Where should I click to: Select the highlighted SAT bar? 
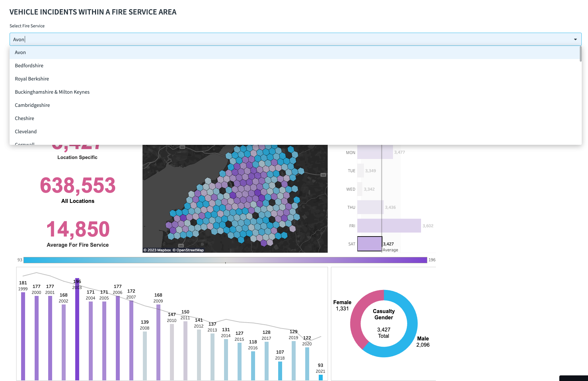pyautogui.click(x=370, y=244)
